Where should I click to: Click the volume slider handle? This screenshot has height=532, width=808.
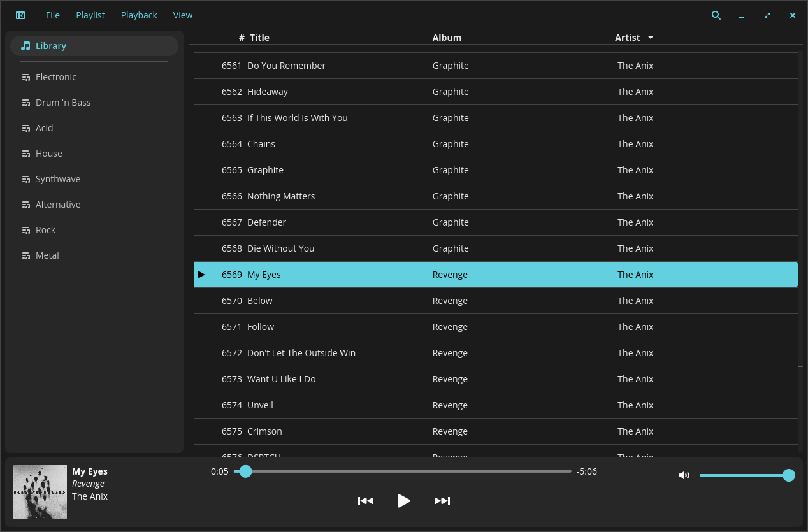[x=788, y=475]
